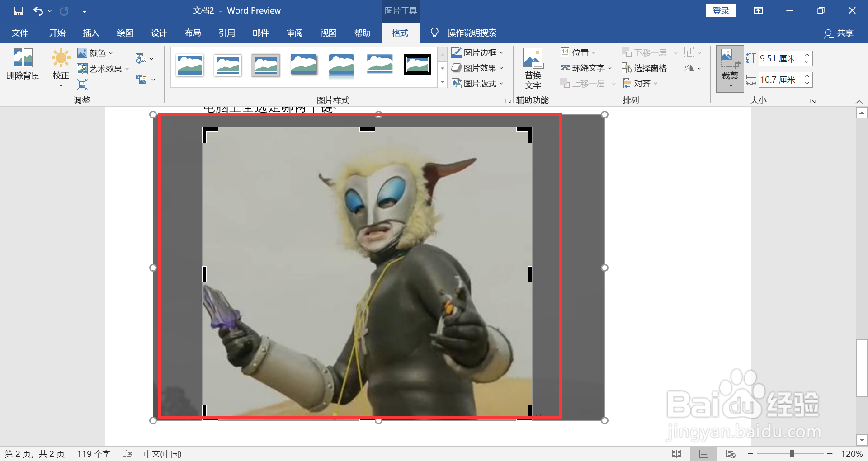Click the 操作说明搜索 search box
868x461 pixels.
point(472,33)
